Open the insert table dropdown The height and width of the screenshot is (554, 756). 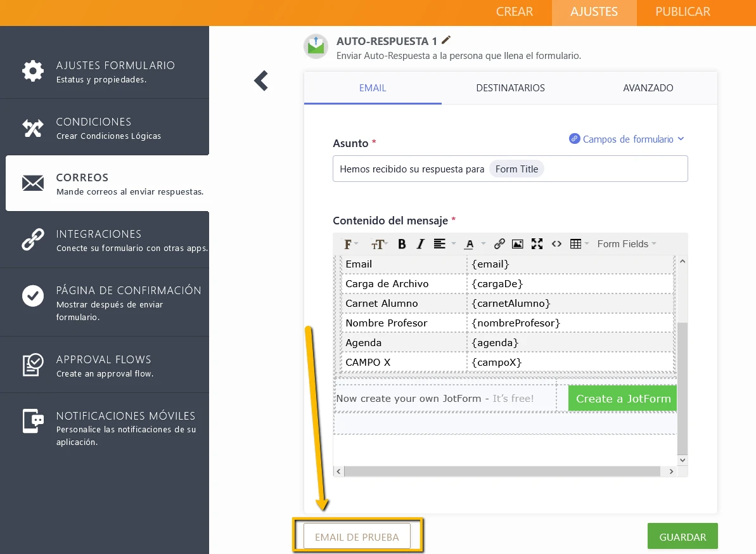tap(579, 244)
